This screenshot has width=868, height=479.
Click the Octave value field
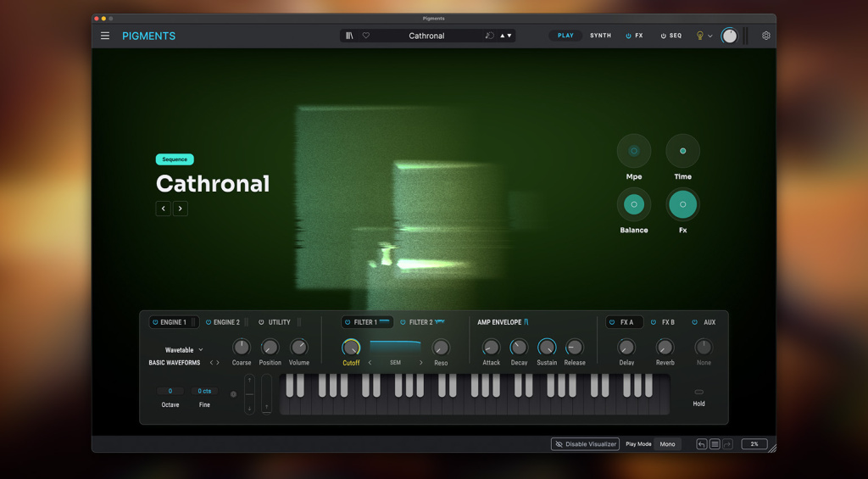pyautogui.click(x=170, y=391)
